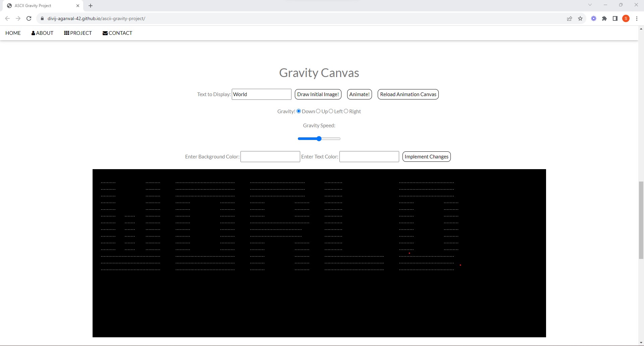Click the Draw Initial Image! button
This screenshot has height=346, width=644.
click(x=318, y=94)
